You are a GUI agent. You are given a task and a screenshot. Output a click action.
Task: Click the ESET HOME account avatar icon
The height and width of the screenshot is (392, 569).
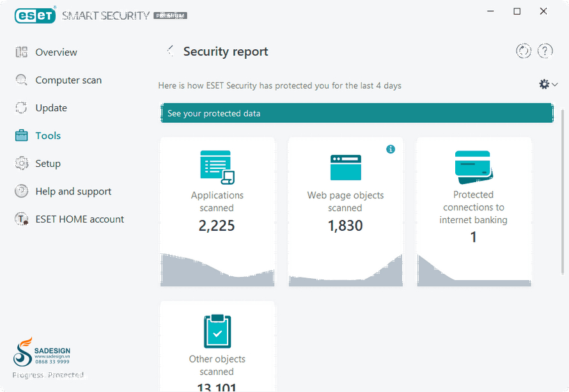[x=21, y=219]
